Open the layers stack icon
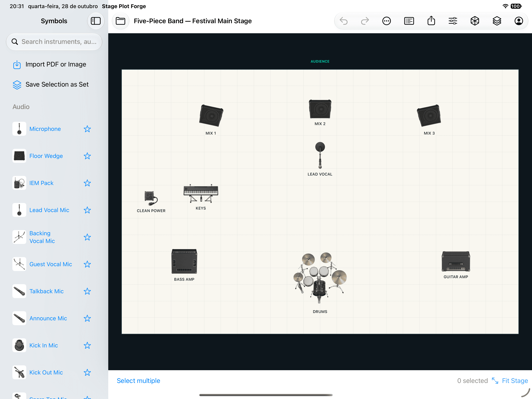532x399 pixels. tap(497, 21)
